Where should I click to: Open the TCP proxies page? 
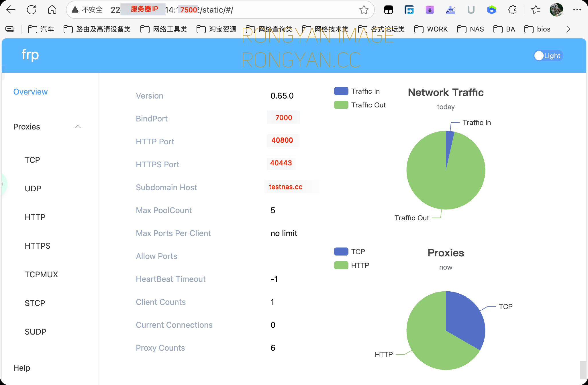coord(32,160)
